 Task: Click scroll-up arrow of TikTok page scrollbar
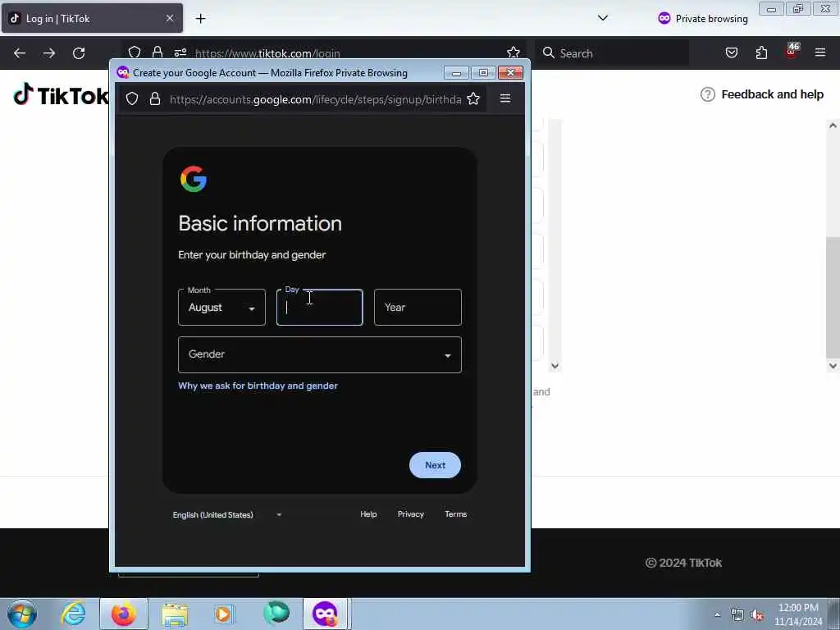(833, 126)
